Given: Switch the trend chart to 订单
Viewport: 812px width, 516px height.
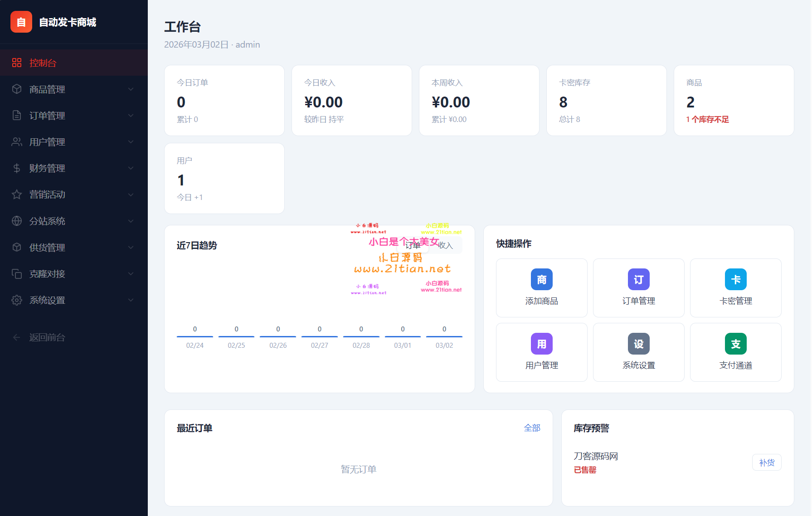Looking at the screenshot, I should point(413,245).
